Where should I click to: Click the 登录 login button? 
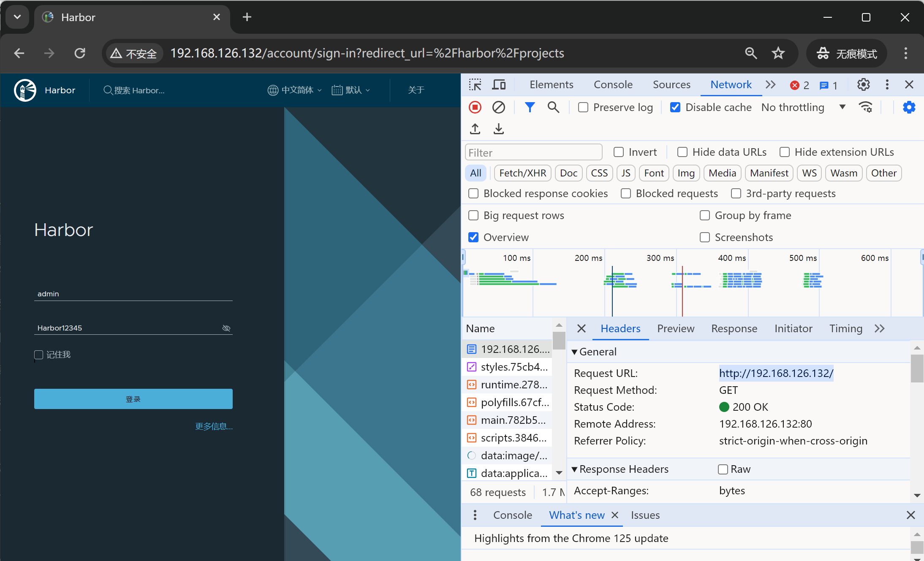[x=133, y=399]
